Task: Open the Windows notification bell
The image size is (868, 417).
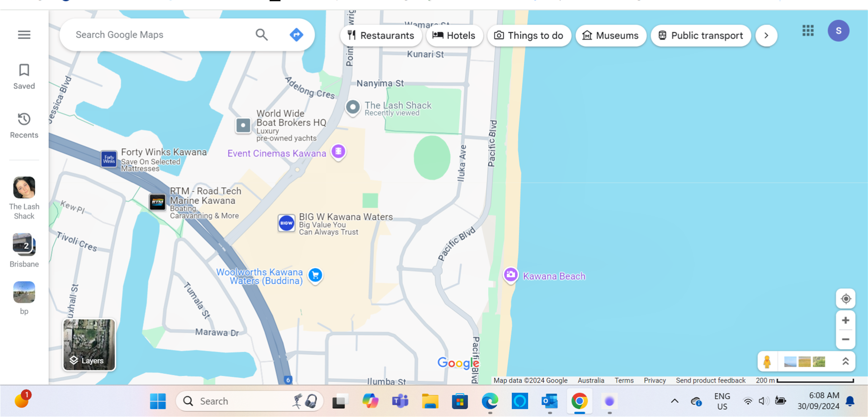Action: 850,401
